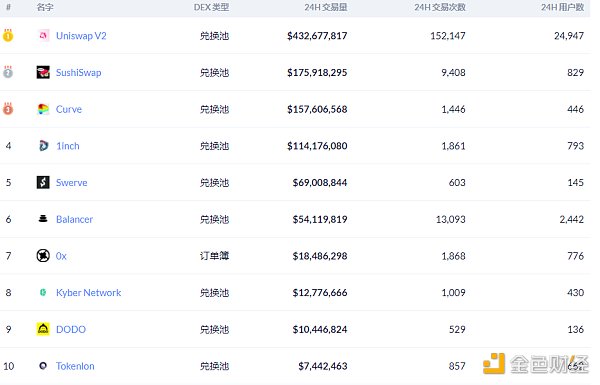Click the Uniswap V2 logo icon
The width and height of the screenshot is (600, 385).
43,36
